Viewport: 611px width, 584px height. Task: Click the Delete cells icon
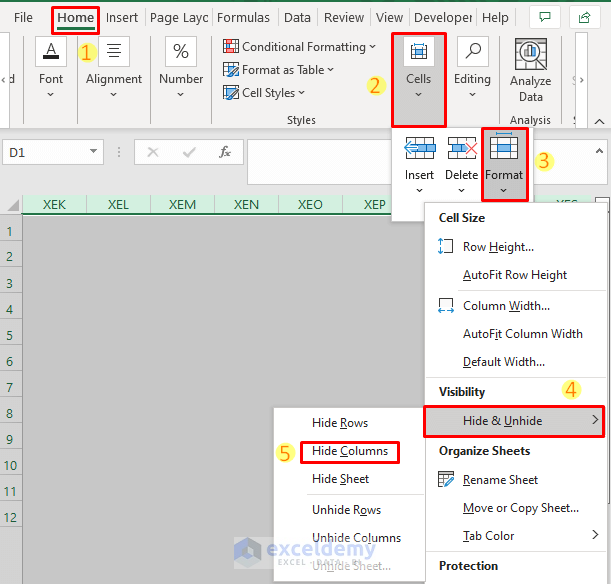click(462, 148)
